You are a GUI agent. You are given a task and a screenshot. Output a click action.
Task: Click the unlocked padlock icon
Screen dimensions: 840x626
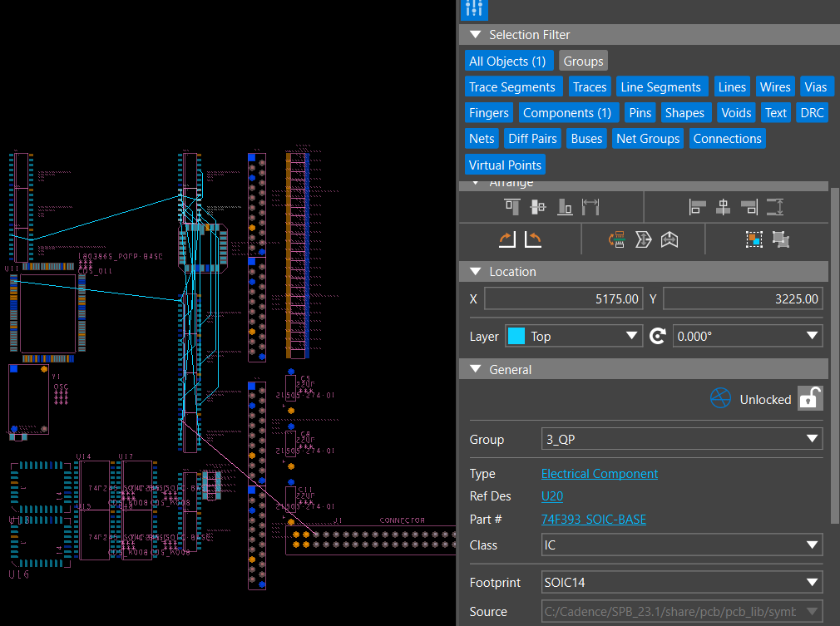coord(809,398)
